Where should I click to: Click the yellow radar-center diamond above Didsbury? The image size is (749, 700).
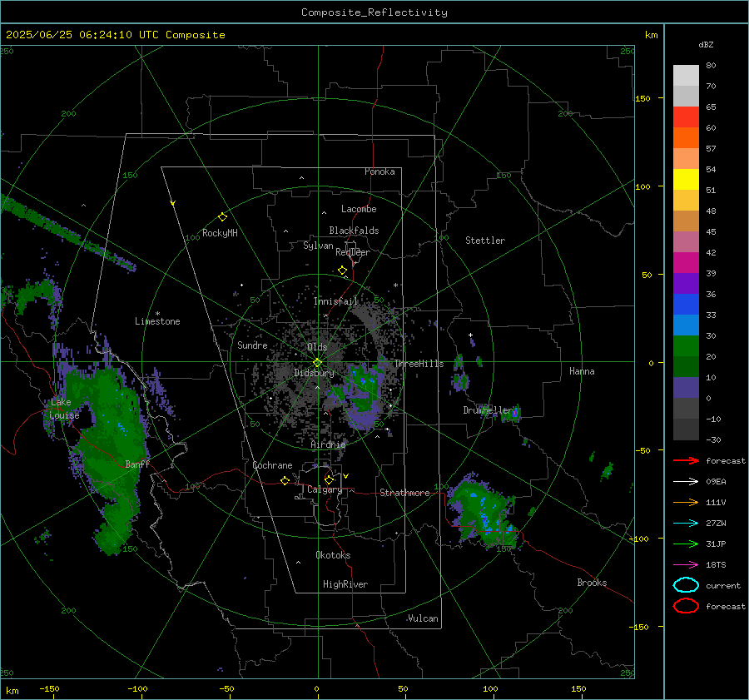(x=317, y=363)
